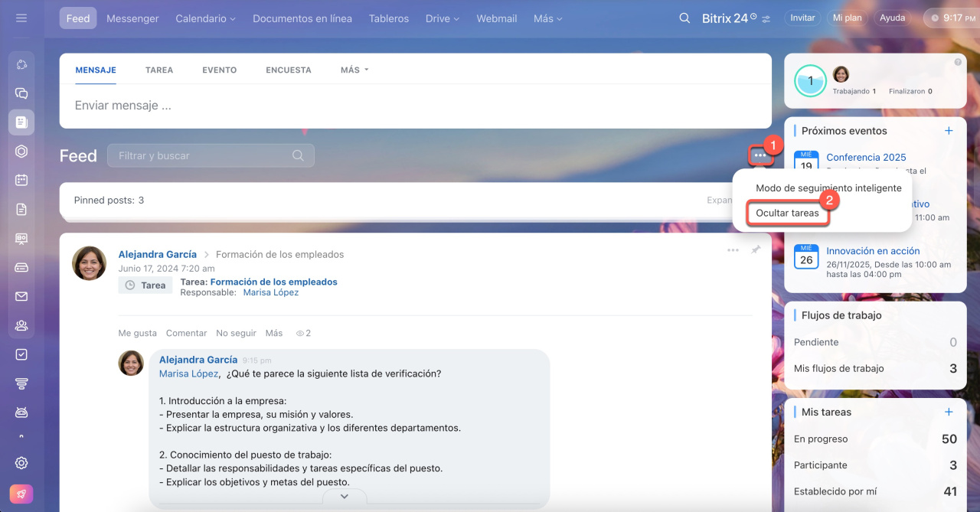Viewport: 980px width, 512px height.
Task: Add a new event with plus icon
Action: point(949,131)
